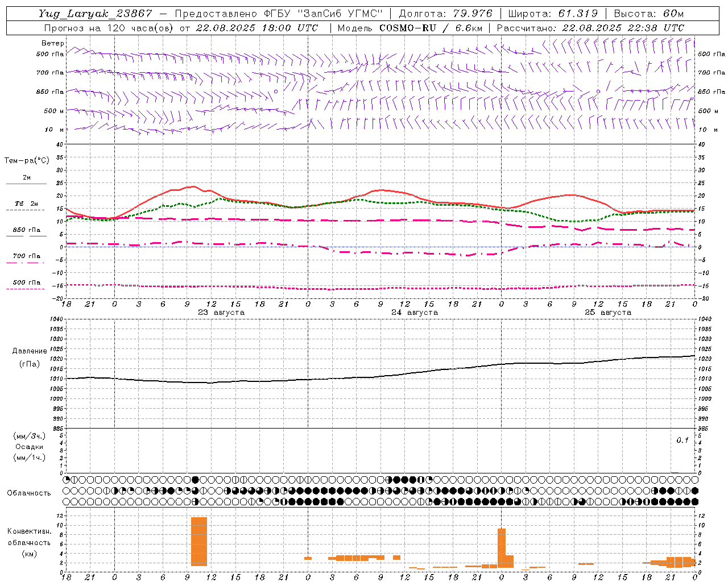
Task: Click the Широта: 61.319 value
Action: tap(553, 14)
